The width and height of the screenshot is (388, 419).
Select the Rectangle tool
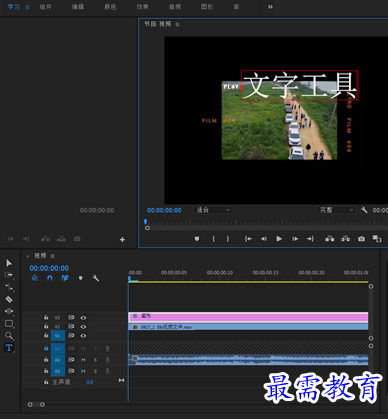[x=9, y=323]
